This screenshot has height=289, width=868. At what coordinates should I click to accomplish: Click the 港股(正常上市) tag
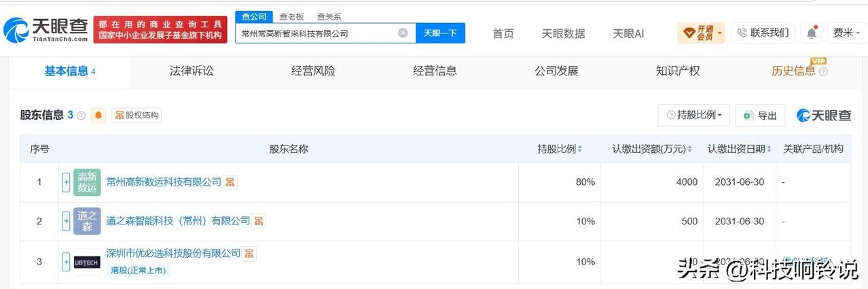[139, 271]
